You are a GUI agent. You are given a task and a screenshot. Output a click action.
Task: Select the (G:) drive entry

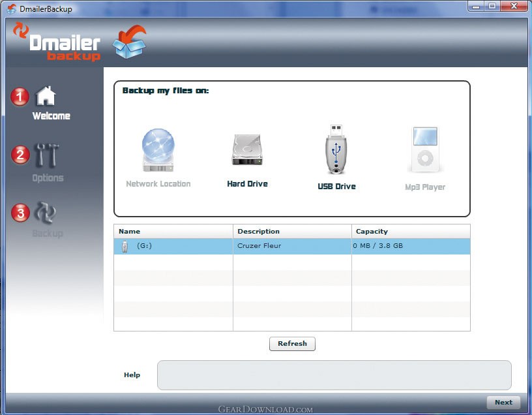173,246
